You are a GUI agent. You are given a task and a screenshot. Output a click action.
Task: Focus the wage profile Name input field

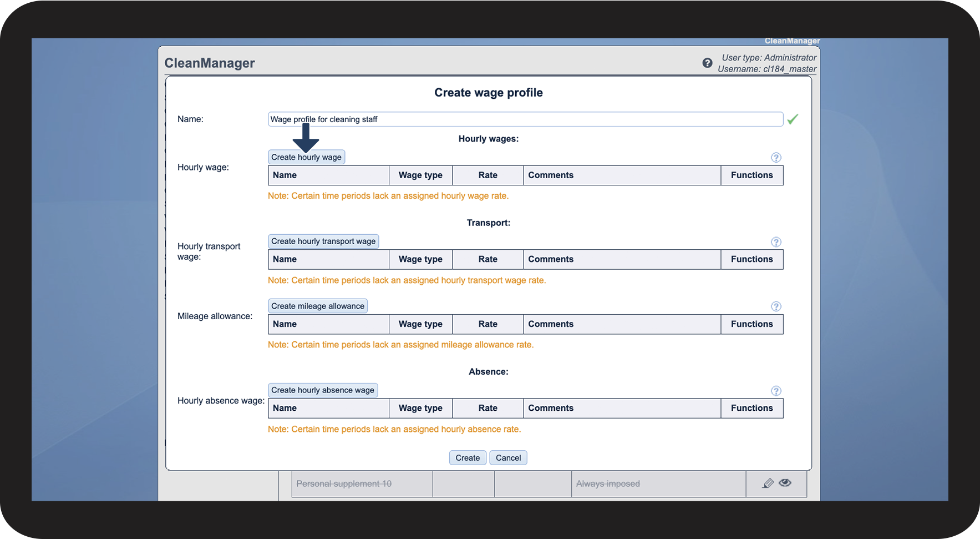pos(525,119)
